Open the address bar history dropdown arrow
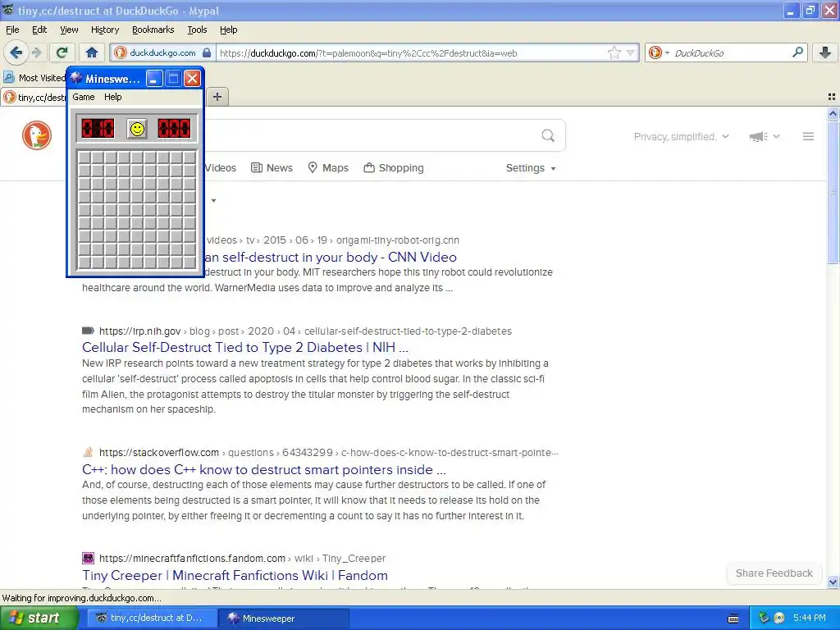Viewport: 840px width, 630px height. (630, 52)
